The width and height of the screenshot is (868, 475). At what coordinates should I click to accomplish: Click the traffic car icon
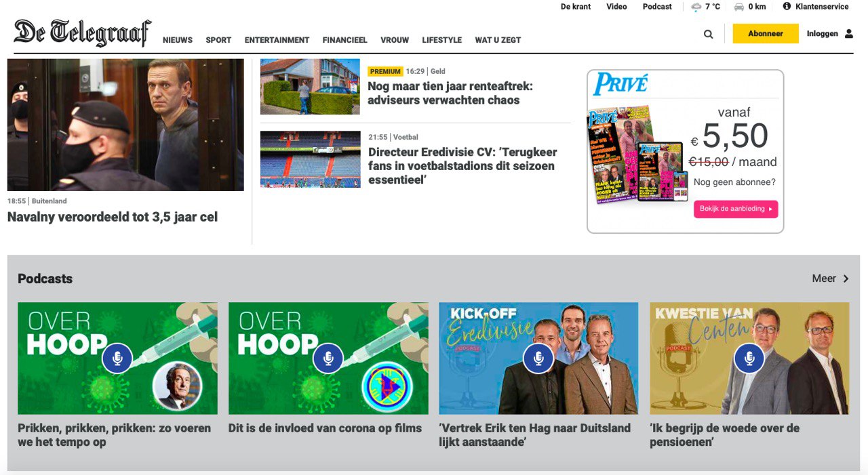(x=739, y=7)
